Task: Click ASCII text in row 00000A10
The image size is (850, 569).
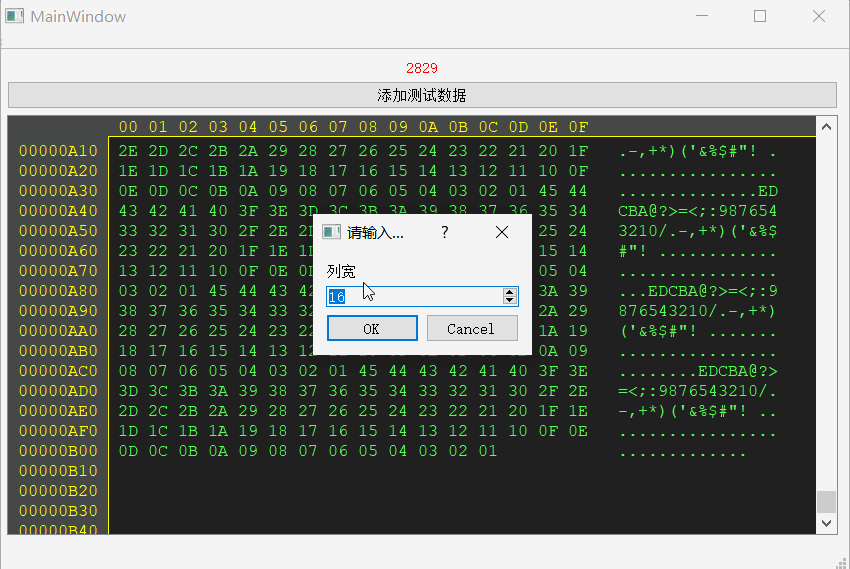Action: 698,151
